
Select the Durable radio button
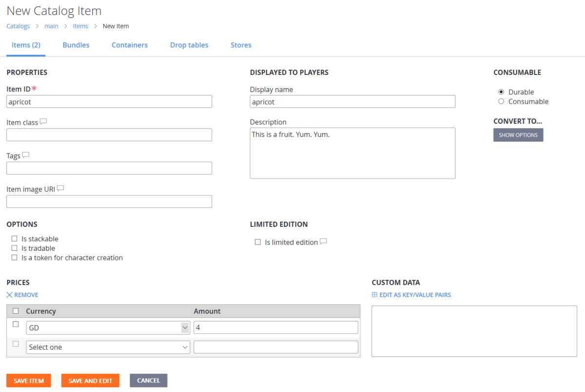tap(501, 92)
